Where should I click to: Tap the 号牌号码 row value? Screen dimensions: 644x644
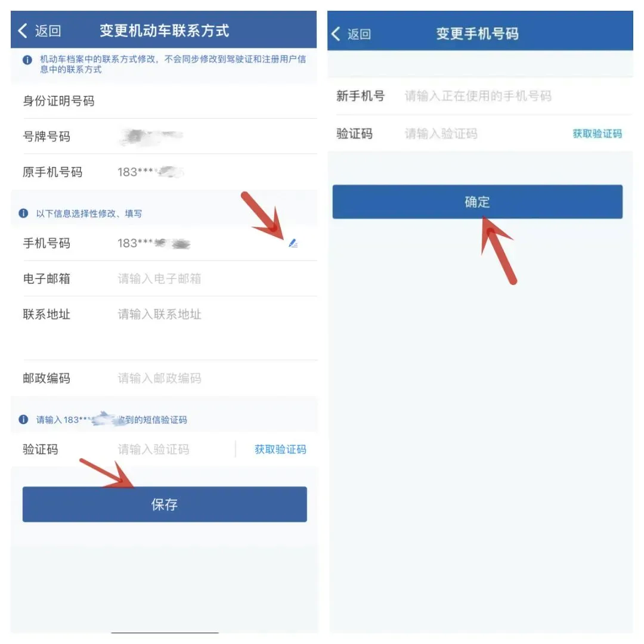[150, 137]
